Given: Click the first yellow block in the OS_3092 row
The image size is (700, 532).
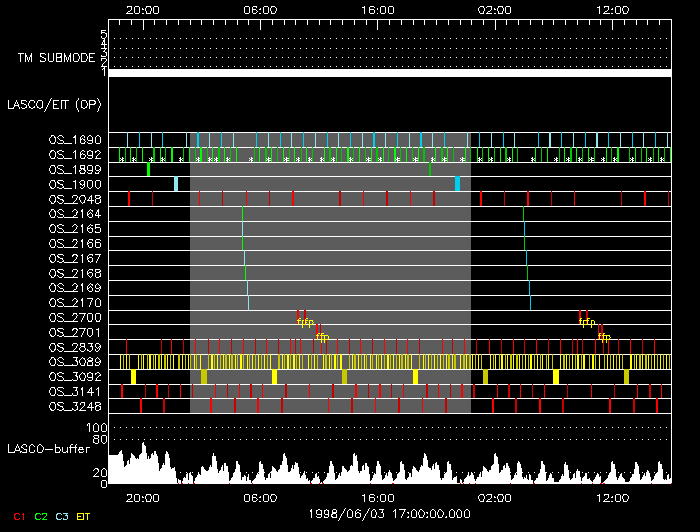Looking at the screenshot, I should pyautogui.click(x=133, y=377).
